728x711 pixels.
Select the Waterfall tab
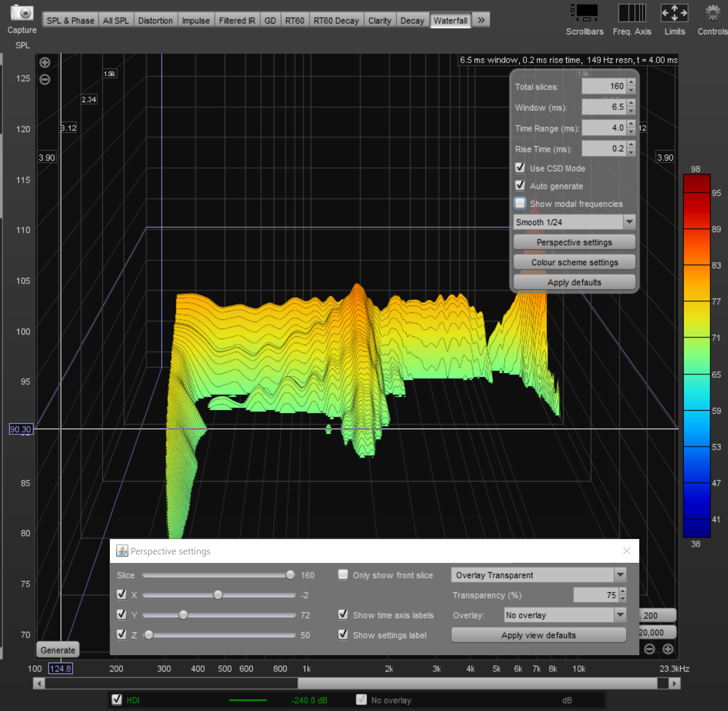tap(450, 21)
